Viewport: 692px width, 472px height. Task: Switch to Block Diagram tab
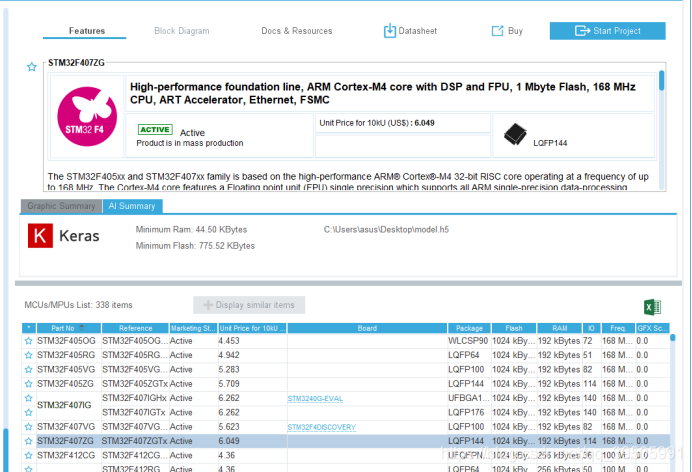click(181, 31)
